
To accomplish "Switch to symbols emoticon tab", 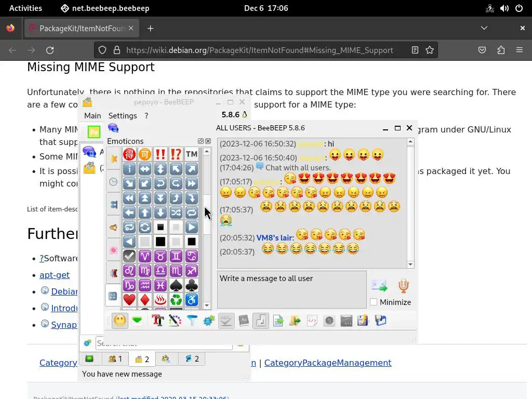I will tap(113, 296).
